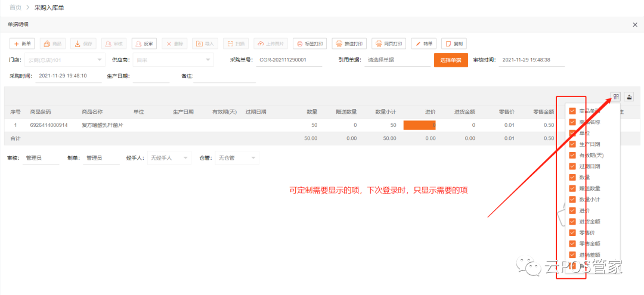Uncheck the 有效期(天) column checkbox
This screenshot has width=644, height=295.
572,155
